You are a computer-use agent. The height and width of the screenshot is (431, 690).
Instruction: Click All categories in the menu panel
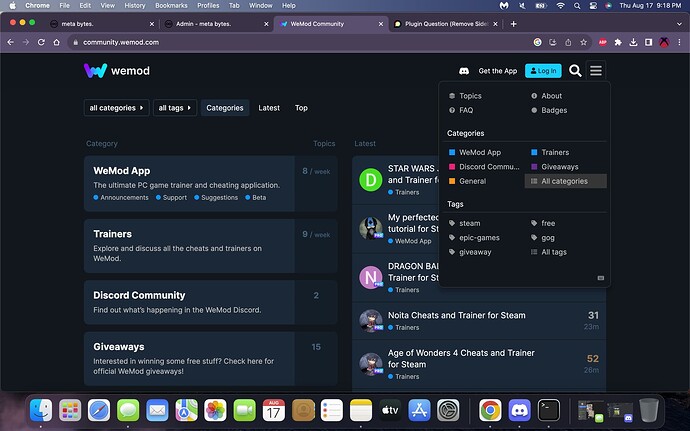(x=565, y=181)
